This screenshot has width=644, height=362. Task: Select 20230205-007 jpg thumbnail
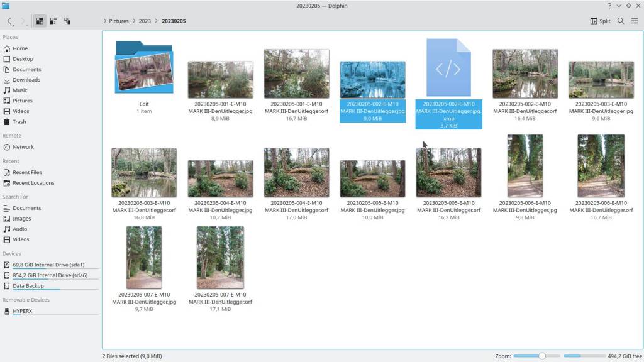(x=144, y=257)
